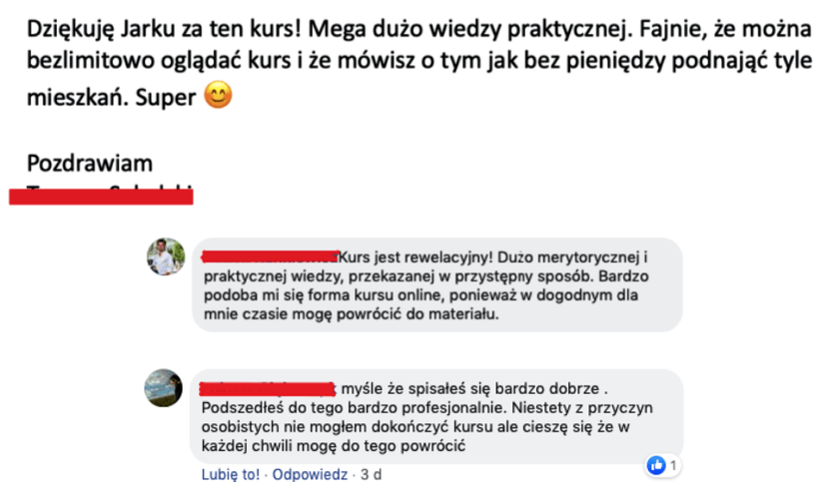This screenshot has height=504, width=826.
Task: Click the line beginning bezlimitowo oglądać kurs
Action: 419,62
